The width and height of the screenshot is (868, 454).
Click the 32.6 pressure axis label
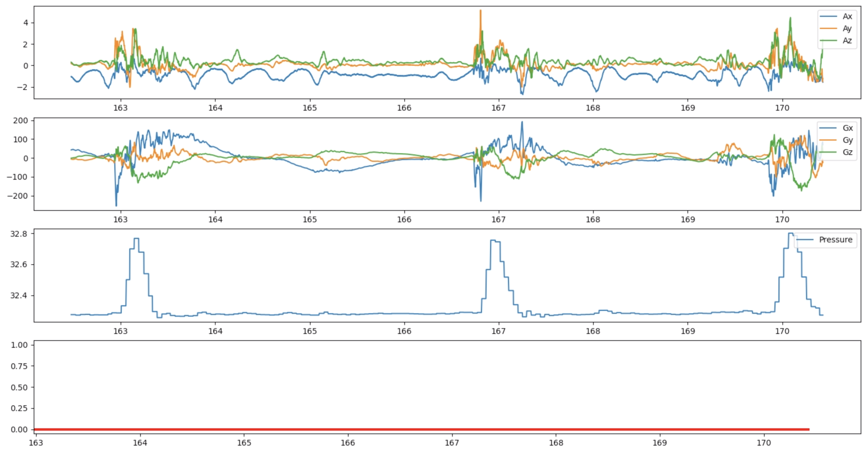(x=18, y=264)
